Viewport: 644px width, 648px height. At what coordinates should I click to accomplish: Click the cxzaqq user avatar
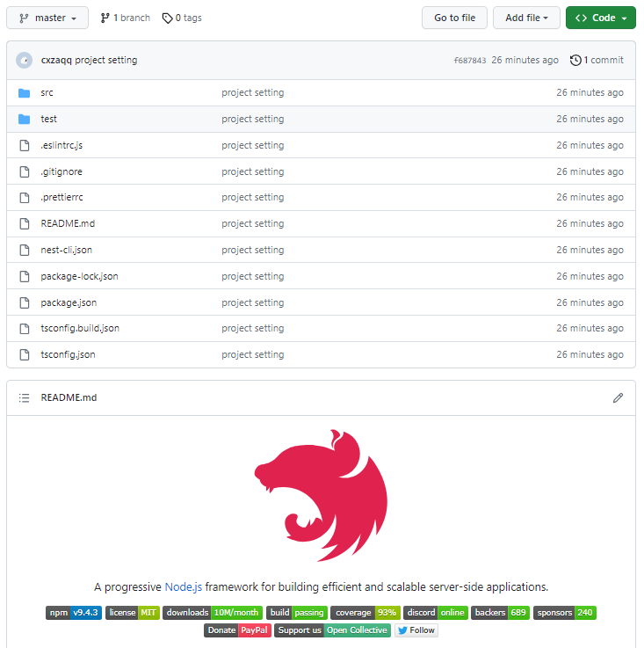tap(25, 61)
